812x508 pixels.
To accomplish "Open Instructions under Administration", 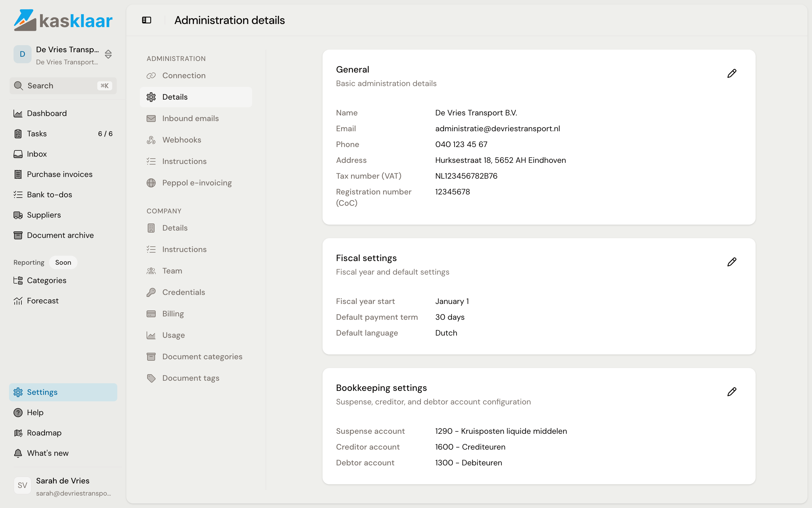I will 196,162.
